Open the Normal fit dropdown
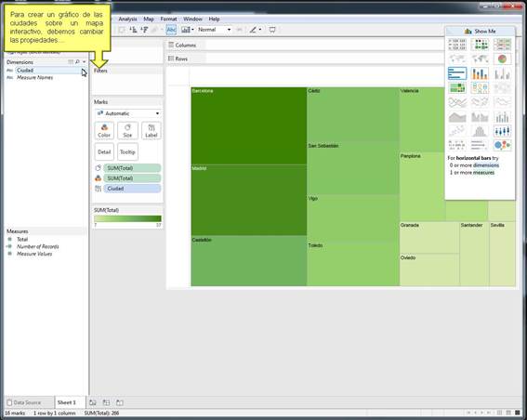This screenshot has height=420, width=527. click(215, 30)
